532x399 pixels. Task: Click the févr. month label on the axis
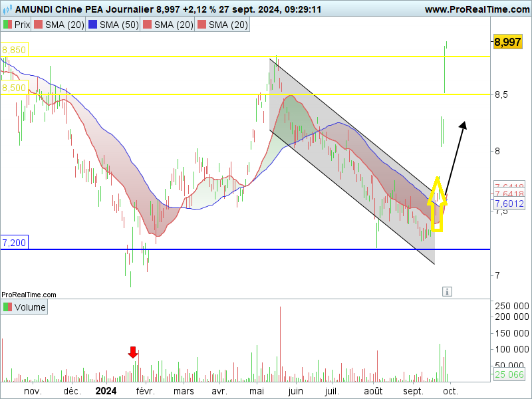click(x=145, y=391)
